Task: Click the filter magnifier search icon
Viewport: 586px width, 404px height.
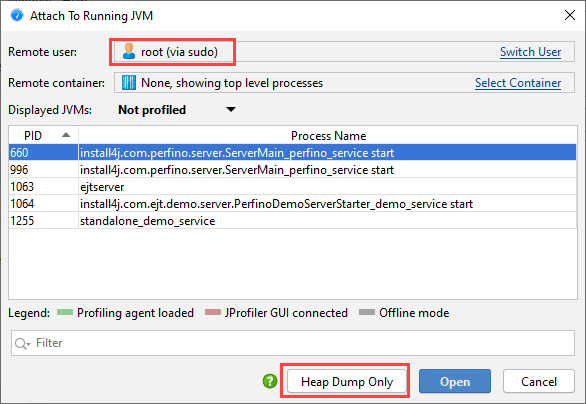Action: pyautogui.click(x=22, y=343)
